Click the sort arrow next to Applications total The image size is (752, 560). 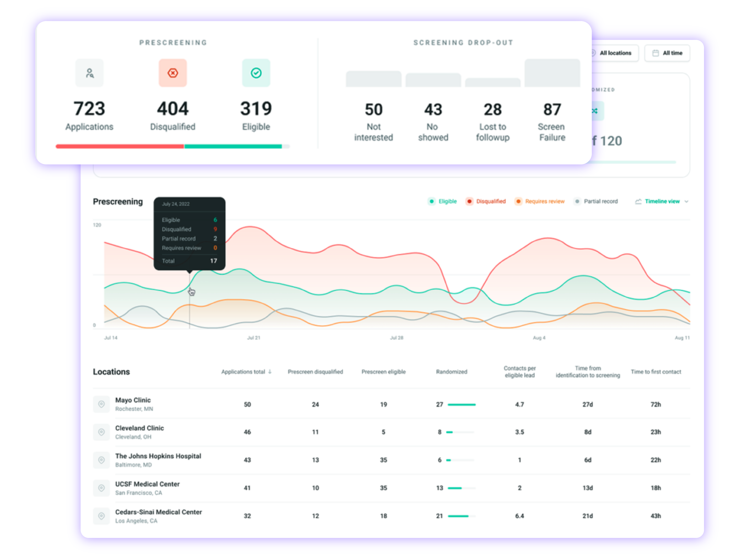coord(270,372)
